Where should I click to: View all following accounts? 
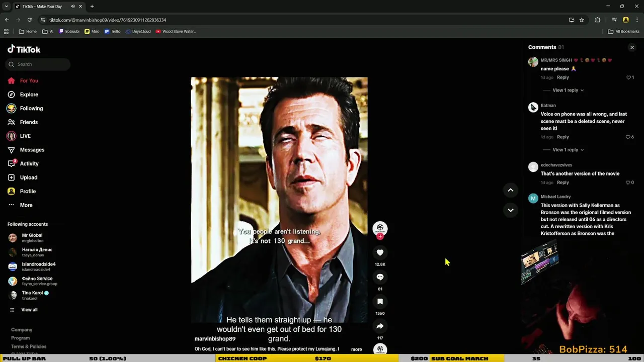pyautogui.click(x=24, y=310)
